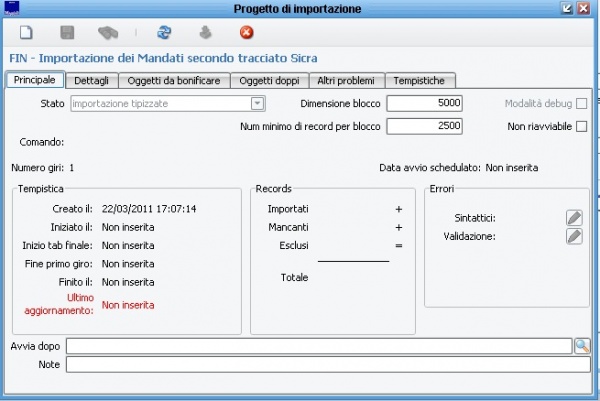
Task: Click the Data avvio schedulato value
Action: (x=512, y=168)
